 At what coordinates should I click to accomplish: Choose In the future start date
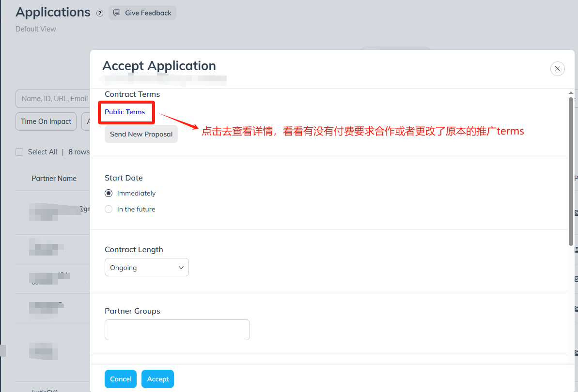[108, 209]
